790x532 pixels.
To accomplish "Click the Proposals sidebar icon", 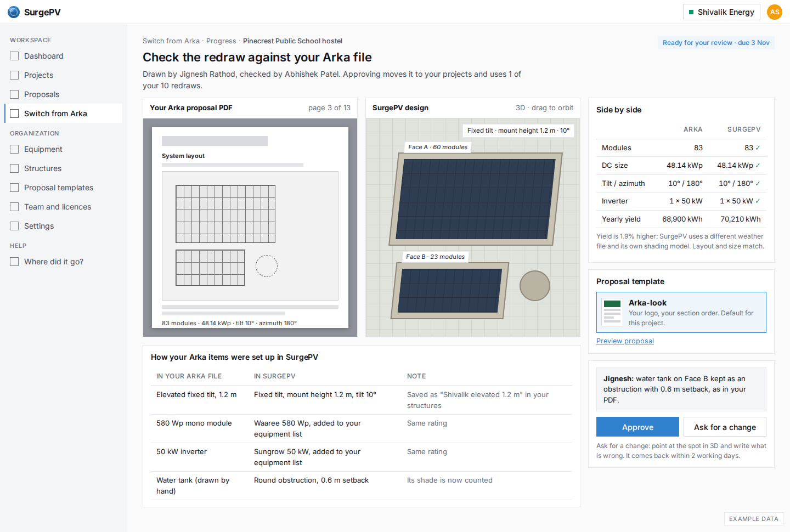I will point(14,94).
